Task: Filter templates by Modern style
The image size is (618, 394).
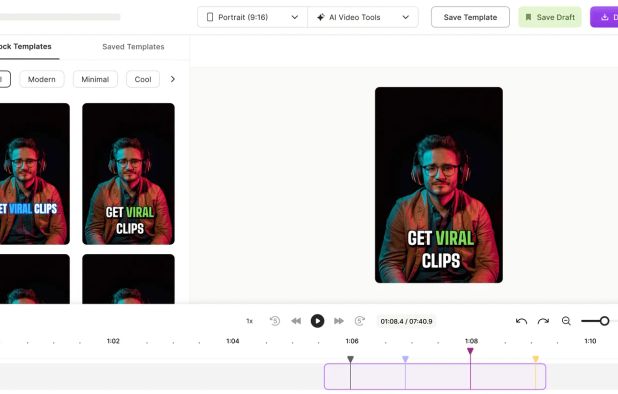Action: point(42,79)
